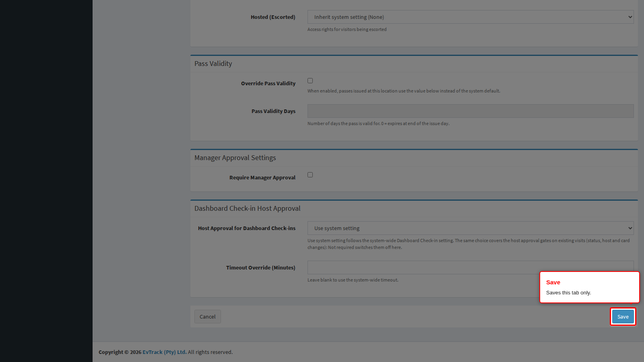644x362 pixels.
Task: Click the Manager Approval Settings heading
Action: pyautogui.click(x=235, y=158)
